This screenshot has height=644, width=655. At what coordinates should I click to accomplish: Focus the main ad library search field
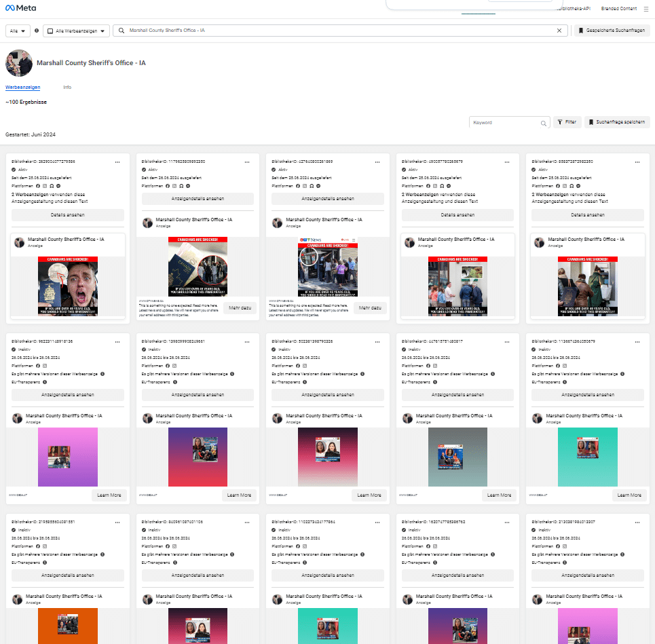(x=341, y=31)
